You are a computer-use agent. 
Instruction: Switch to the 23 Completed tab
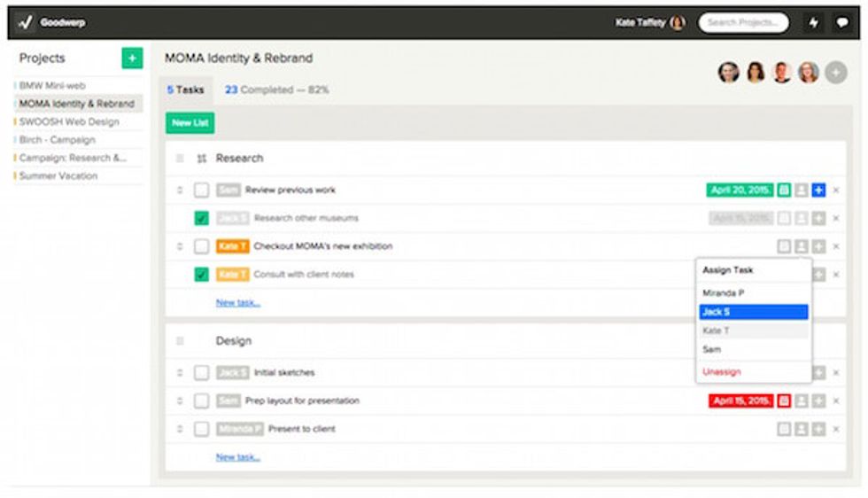[276, 89]
